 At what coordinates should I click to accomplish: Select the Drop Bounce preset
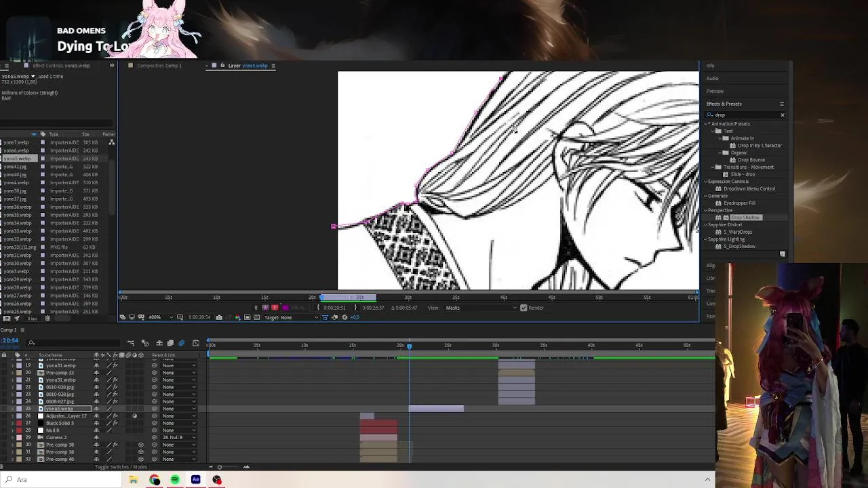[x=751, y=160]
